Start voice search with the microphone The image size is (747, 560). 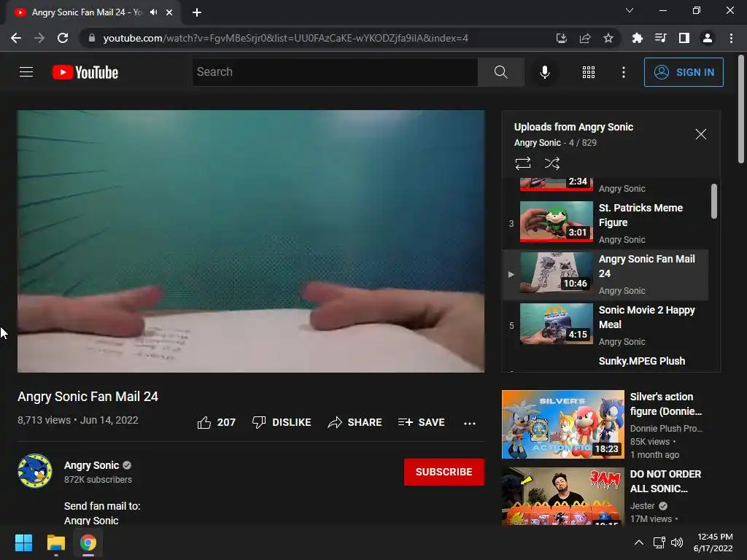(x=544, y=72)
